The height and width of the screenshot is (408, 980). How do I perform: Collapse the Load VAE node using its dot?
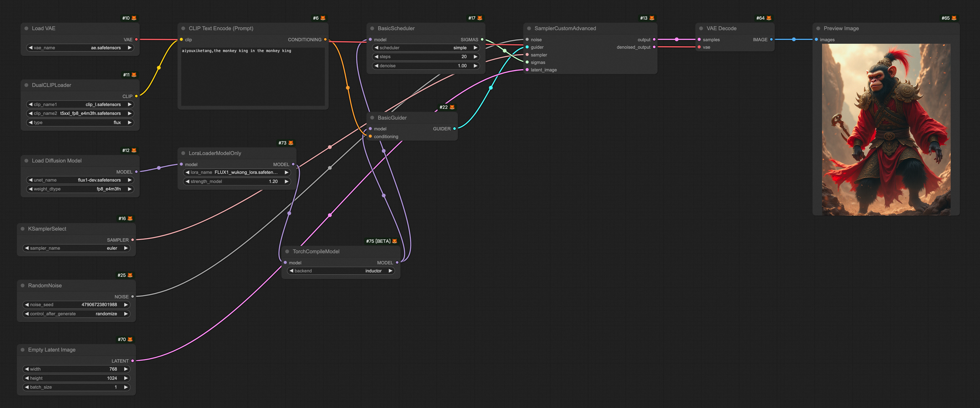26,29
